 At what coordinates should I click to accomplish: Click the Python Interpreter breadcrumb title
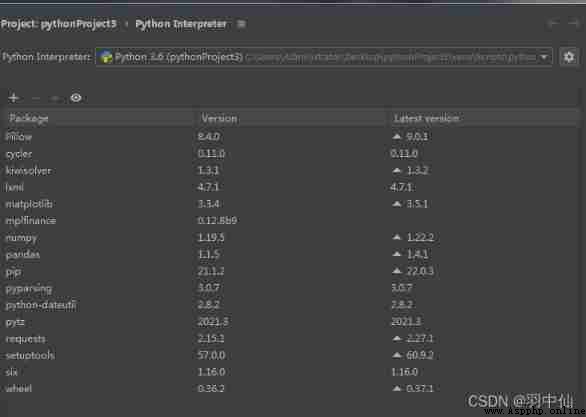click(181, 24)
